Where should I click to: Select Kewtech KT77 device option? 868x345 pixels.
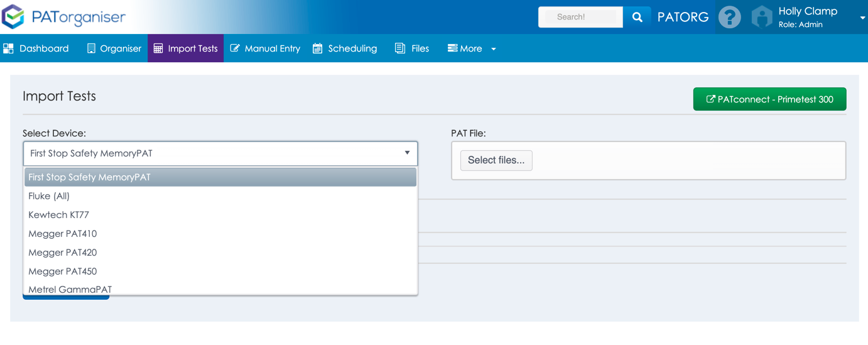[220, 215]
